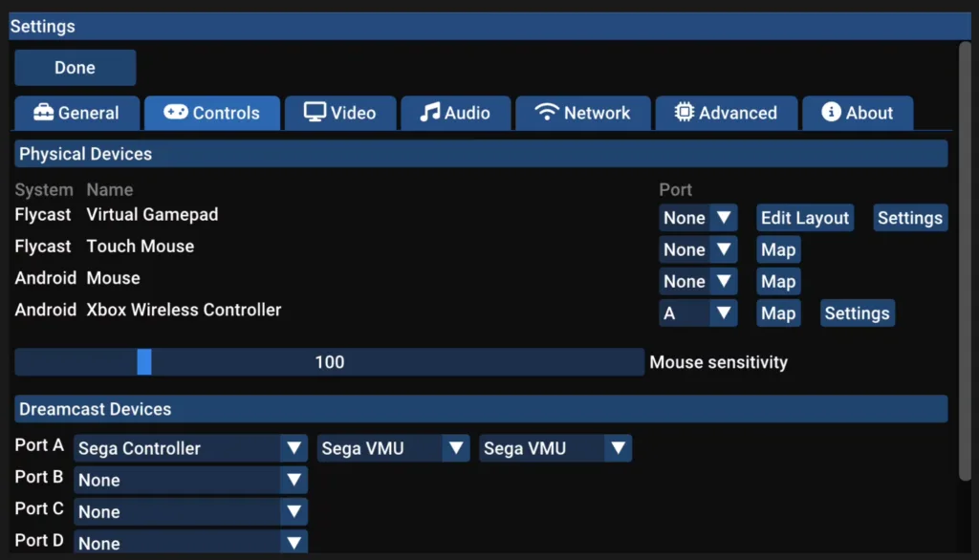
Task: Open Settings for the Xbox Wireless Controller
Action: tap(857, 312)
